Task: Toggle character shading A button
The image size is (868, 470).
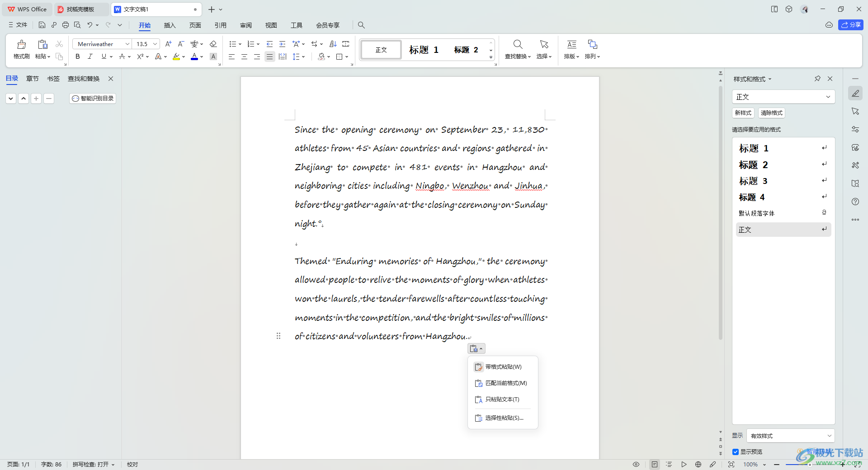Action: 213,56
